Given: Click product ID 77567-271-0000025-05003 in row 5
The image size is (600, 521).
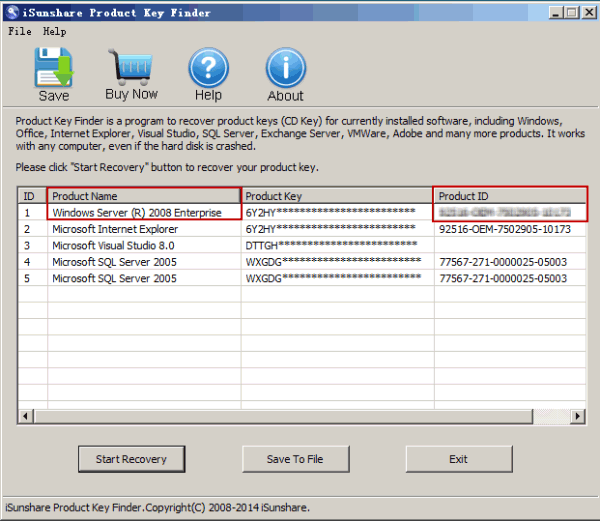Looking at the screenshot, I should click(x=503, y=278).
